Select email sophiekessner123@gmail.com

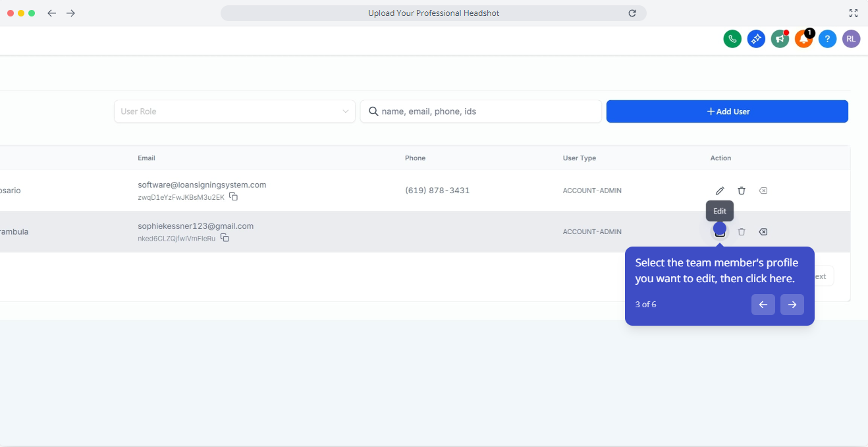[196, 225]
